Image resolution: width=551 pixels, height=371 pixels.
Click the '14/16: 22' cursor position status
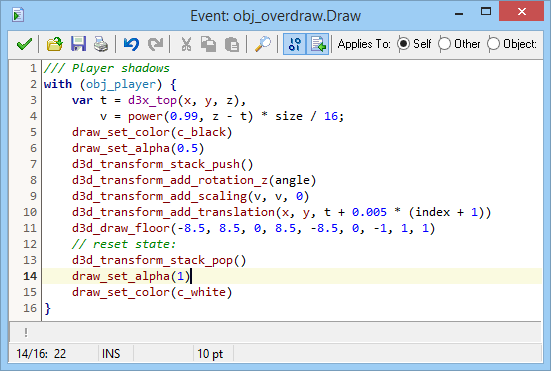pos(41,353)
